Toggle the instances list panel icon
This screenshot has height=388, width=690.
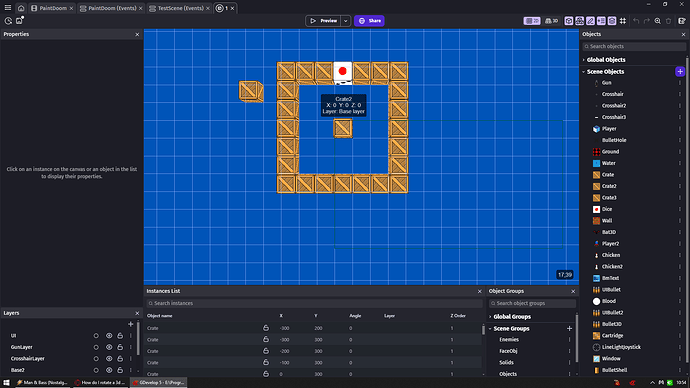click(x=601, y=21)
